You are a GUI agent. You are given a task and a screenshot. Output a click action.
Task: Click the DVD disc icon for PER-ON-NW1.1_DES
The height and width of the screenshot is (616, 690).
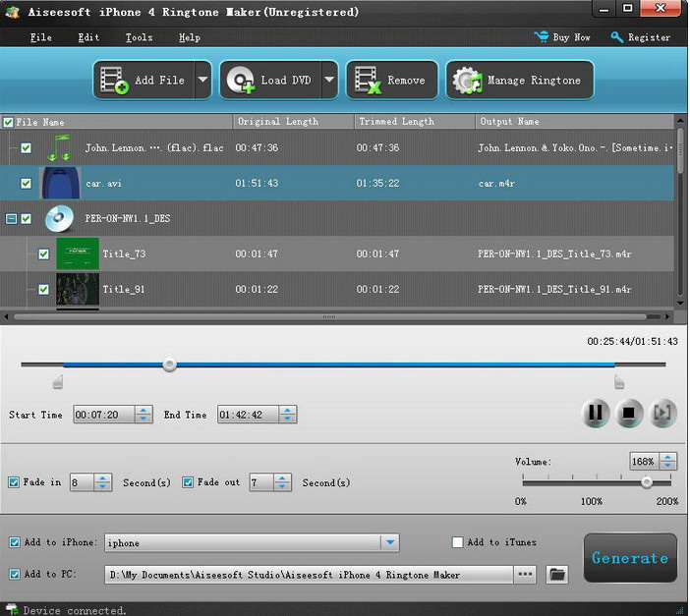tap(59, 218)
